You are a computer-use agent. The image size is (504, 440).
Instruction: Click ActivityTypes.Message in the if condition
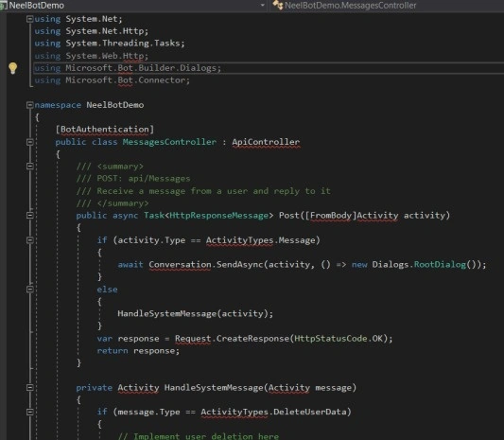coord(261,240)
